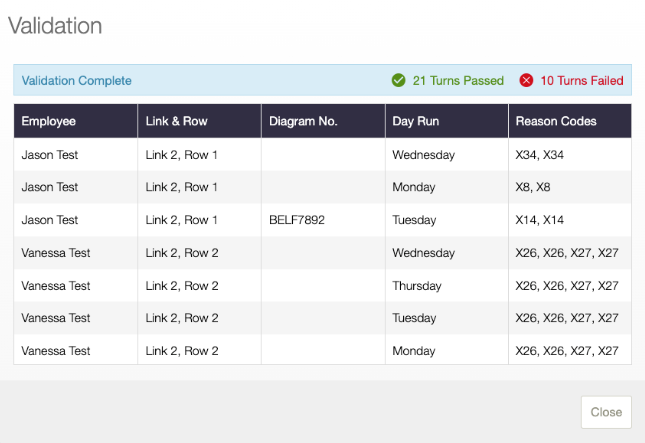Select Vanessa Test's Thursday day cell
Image resolution: width=645 pixels, height=443 pixels.
tap(417, 285)
